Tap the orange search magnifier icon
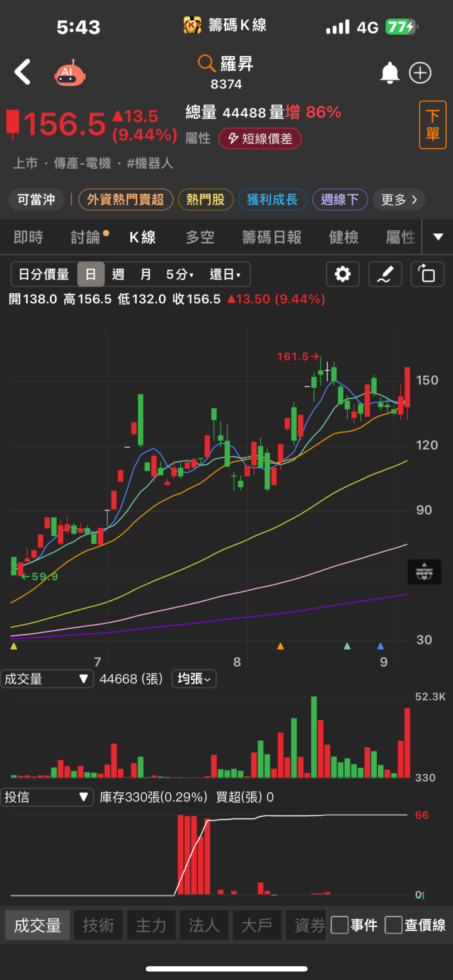453x980 pixels. [x=207, y=63]
